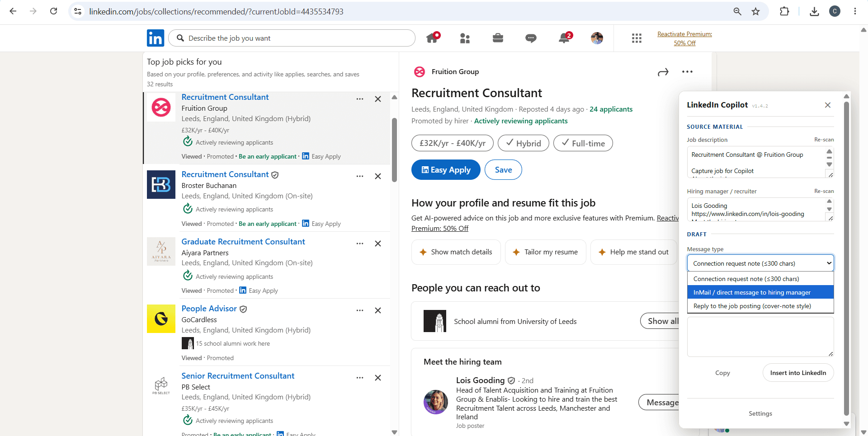Open more options for the Aiyara Partners card

point(360,244)
